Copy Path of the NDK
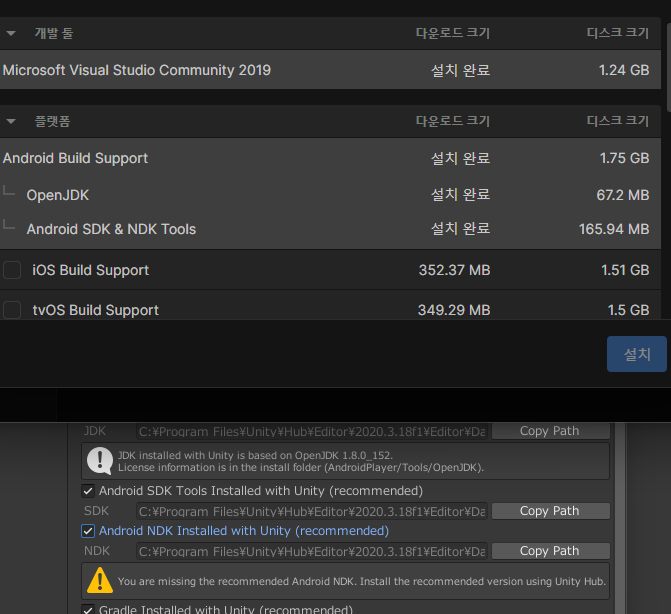671x614 pixels. [551, 551]
